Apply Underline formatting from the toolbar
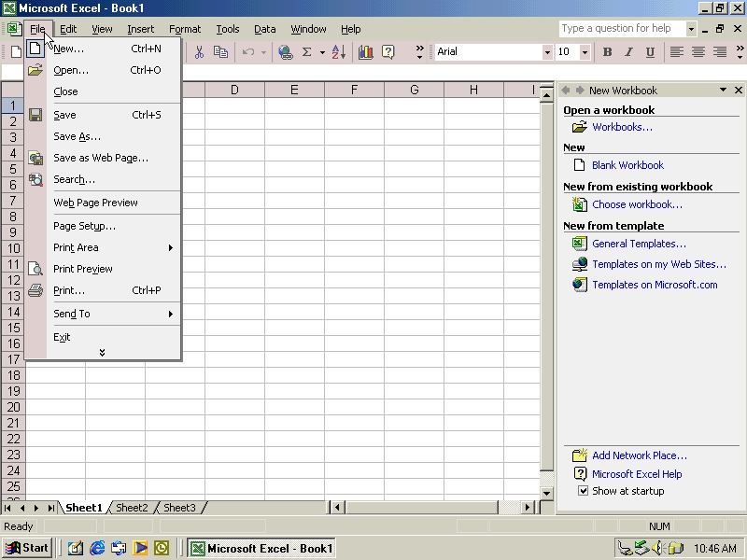Screen dimensions: 747x560 click(x=650, y=52)
